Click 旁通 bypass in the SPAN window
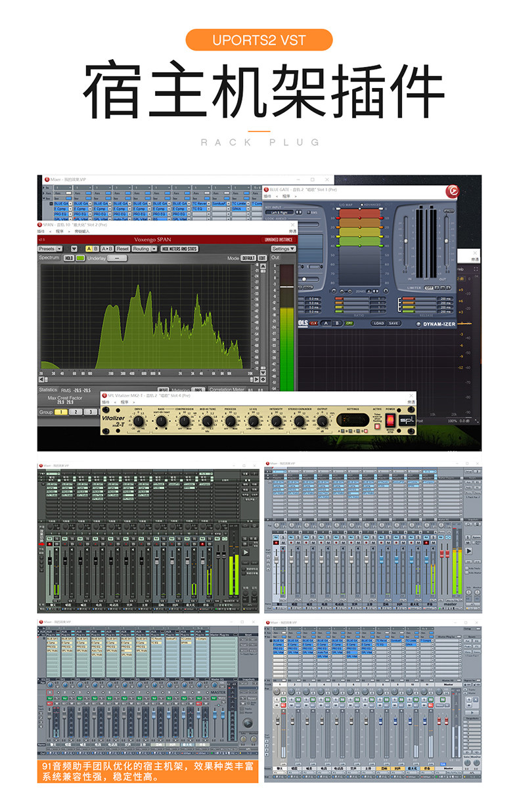 [292, 231]
